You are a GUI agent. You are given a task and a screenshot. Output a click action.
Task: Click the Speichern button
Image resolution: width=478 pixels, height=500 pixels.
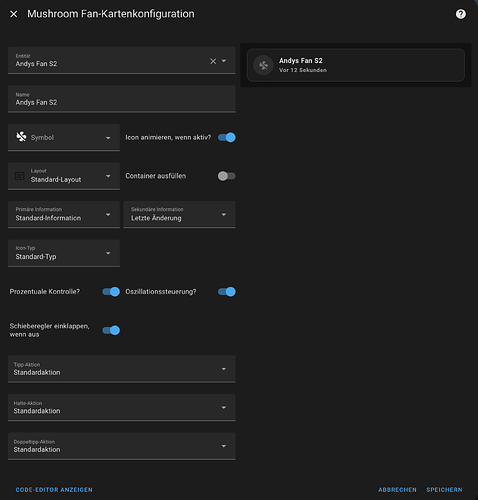pos(444,490)
